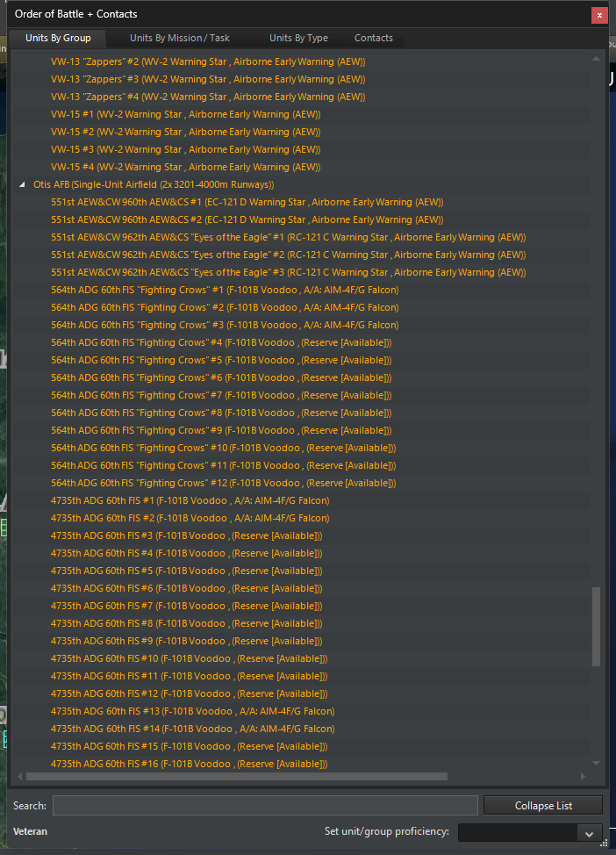Open the Units By Mission / Task tab
This screenshot has width=616, height=855.
[179, 38]
